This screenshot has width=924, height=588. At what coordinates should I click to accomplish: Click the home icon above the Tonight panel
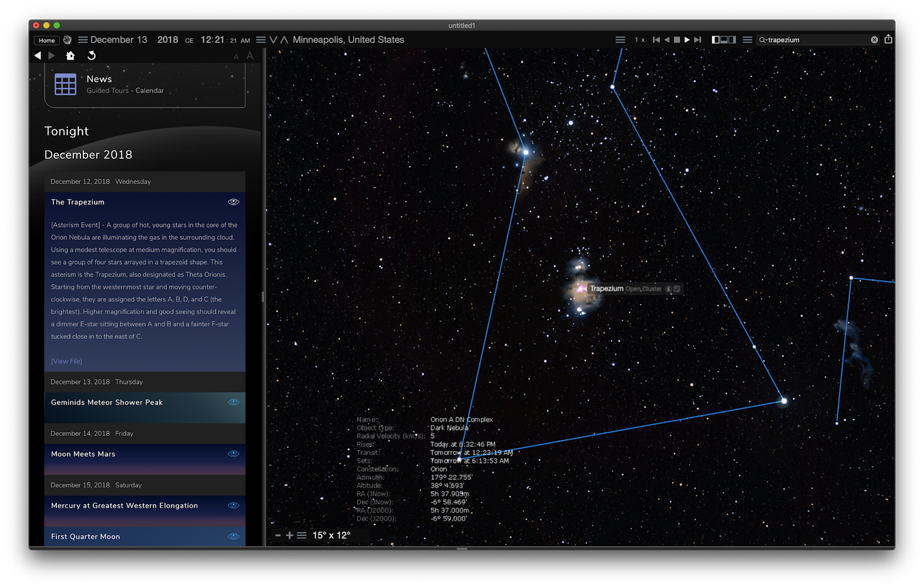click(x=70, y=56)
